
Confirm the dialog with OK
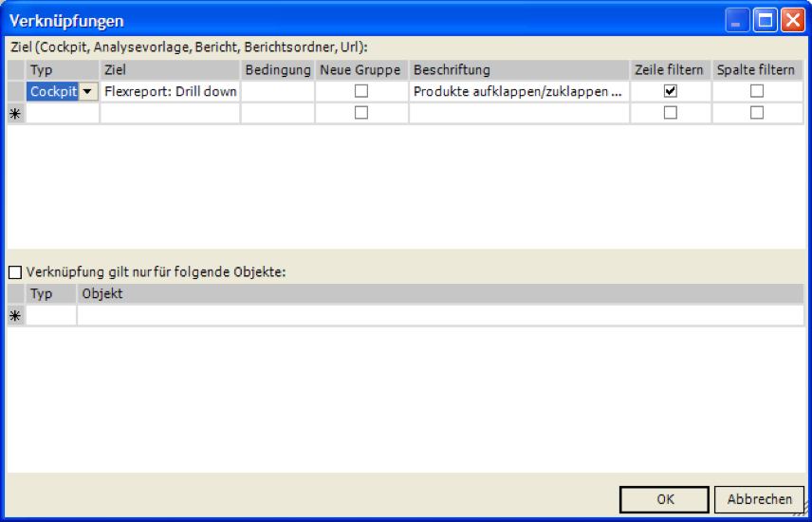pos(664,499)
